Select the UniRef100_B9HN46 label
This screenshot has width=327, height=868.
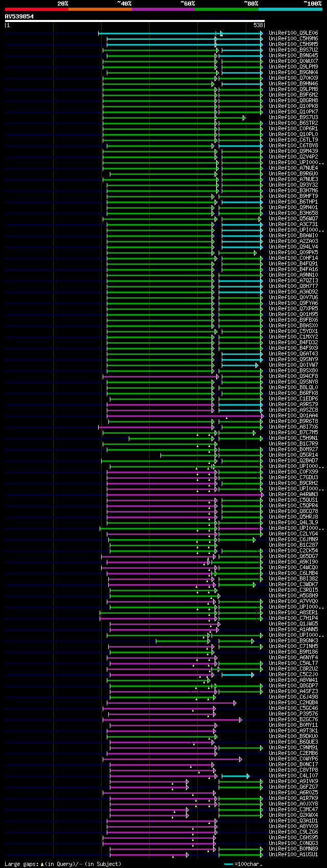click(x=293, y=84)
